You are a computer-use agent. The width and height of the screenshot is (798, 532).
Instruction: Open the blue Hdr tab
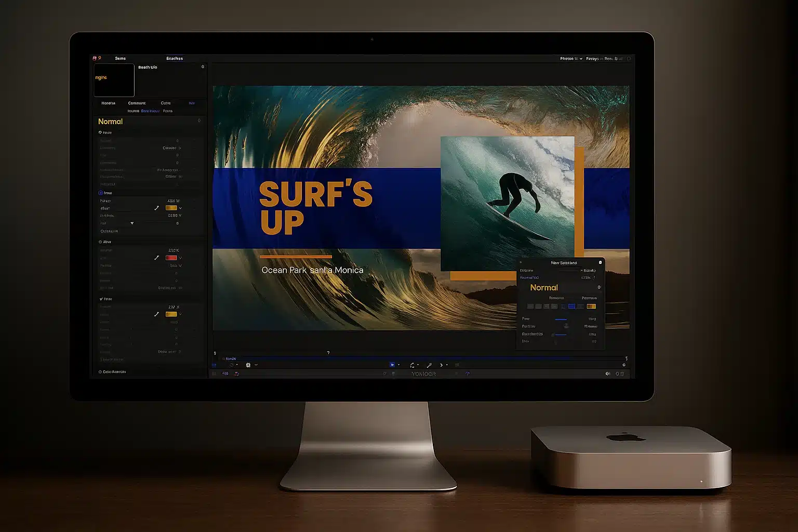pos(192,103)
